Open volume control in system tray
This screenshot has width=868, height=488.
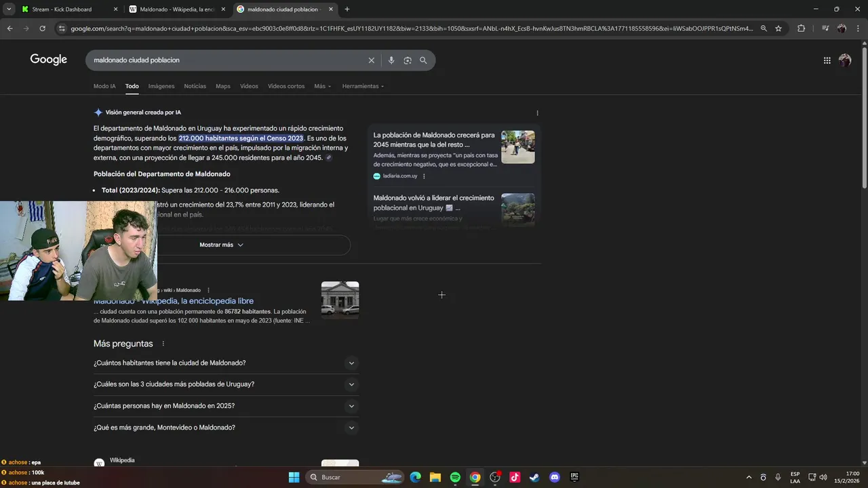click(x=823, y=477)
